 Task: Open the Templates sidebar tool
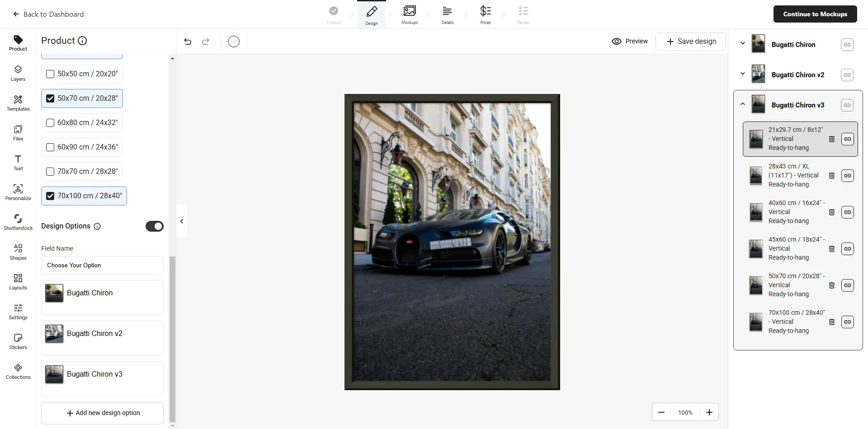(x=18, y=103)
